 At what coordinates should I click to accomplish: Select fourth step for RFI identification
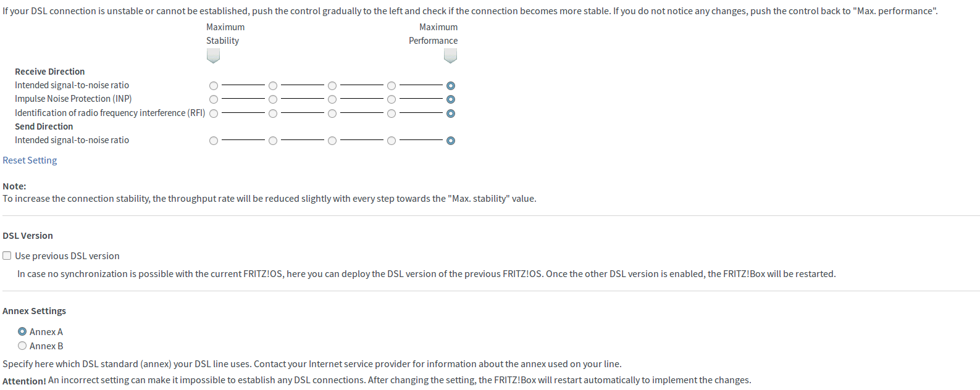tap(392, 114)
